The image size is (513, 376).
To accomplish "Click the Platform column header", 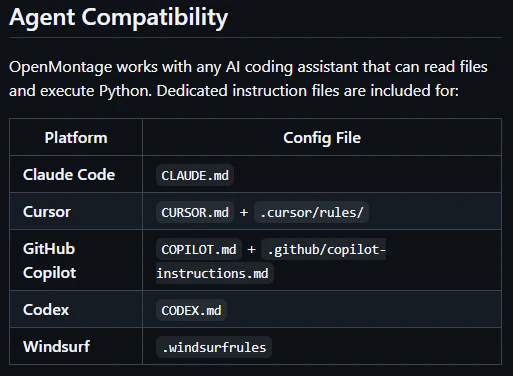I will pyautogui.click(x=76, y=138).
